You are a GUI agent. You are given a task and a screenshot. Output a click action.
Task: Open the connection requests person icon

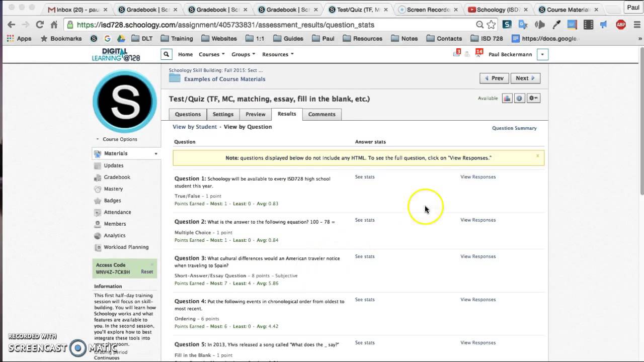click(467, 54)
